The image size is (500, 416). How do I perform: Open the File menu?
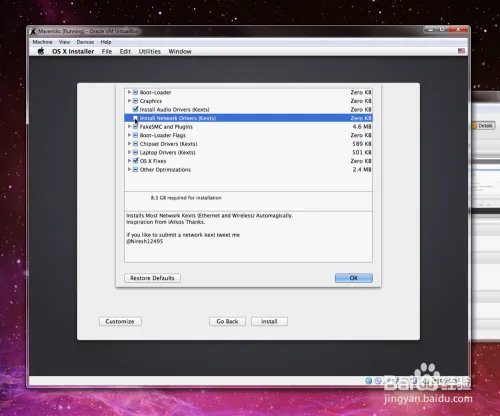click(x=107, y=51)
